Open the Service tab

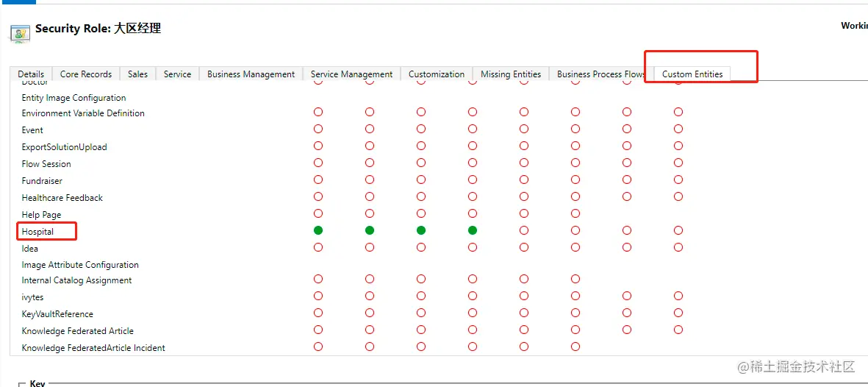pos(178,74)
